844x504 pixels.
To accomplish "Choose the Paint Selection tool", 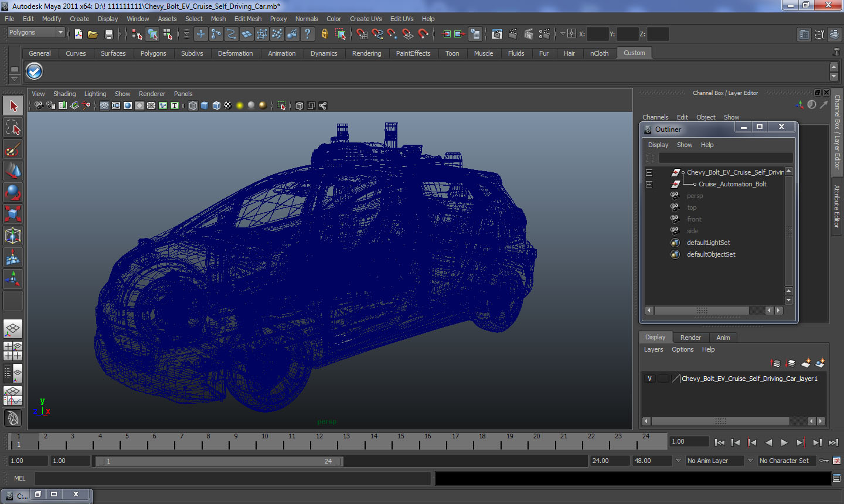I will (13, 149).
